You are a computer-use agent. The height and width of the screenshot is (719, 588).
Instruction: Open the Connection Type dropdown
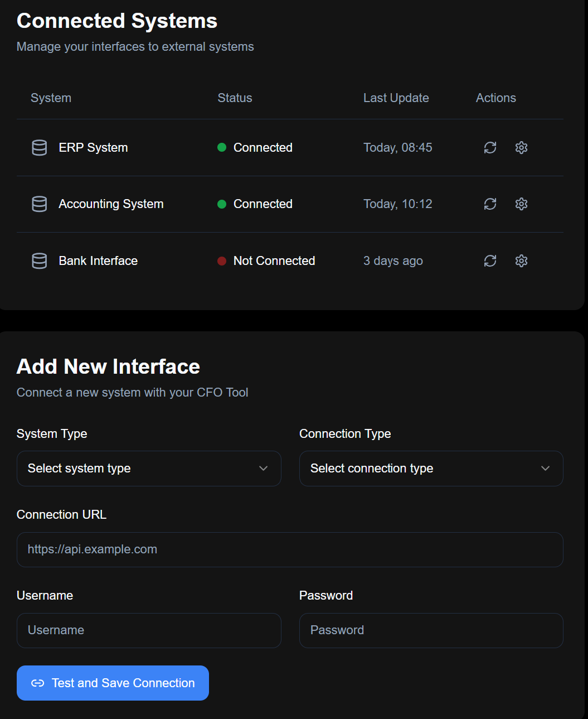(431, 469)
